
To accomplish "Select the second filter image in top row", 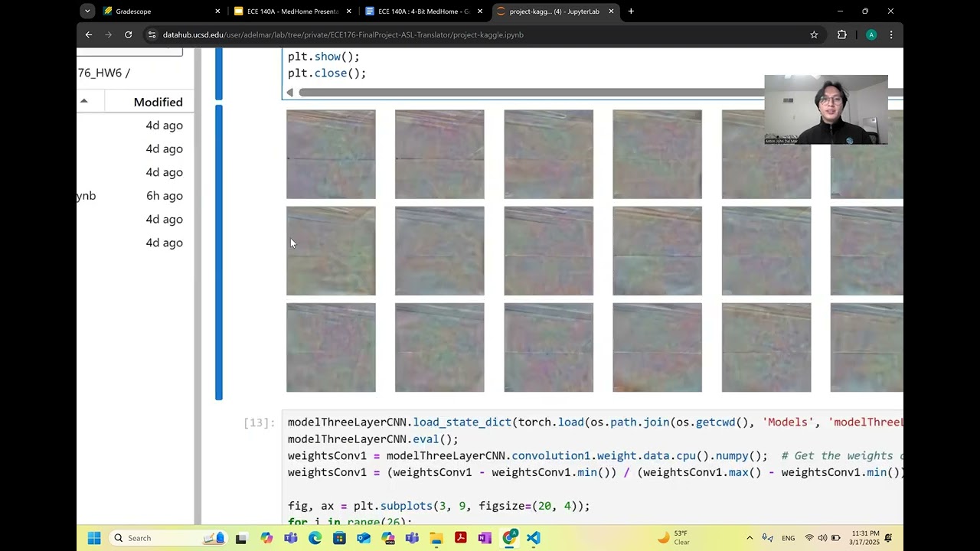I will pyautogui.click(x=439, y=155).
